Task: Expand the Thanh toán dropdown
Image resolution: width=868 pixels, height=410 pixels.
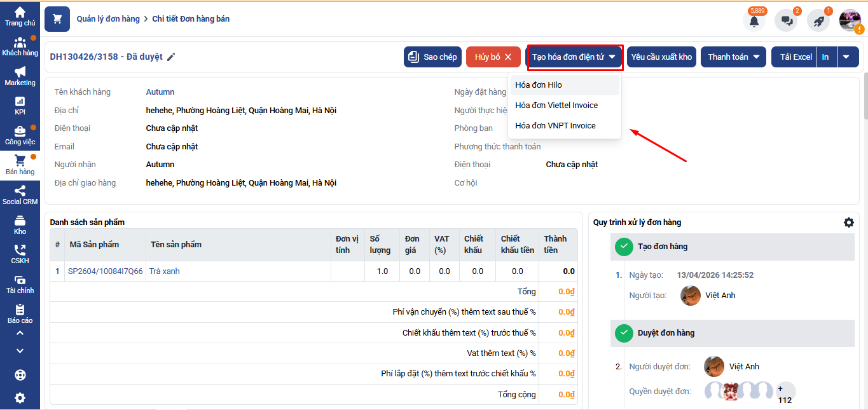Action: (733, 57)
